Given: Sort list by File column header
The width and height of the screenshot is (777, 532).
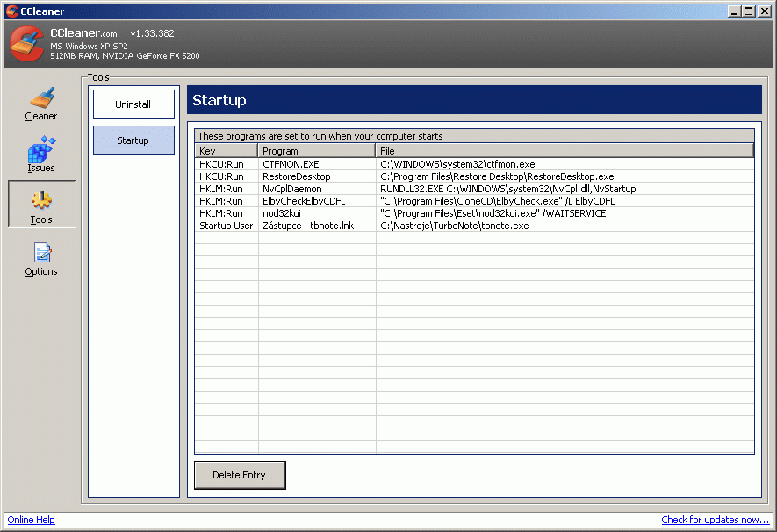Looking at the screenshot, I should click(565, 151).
